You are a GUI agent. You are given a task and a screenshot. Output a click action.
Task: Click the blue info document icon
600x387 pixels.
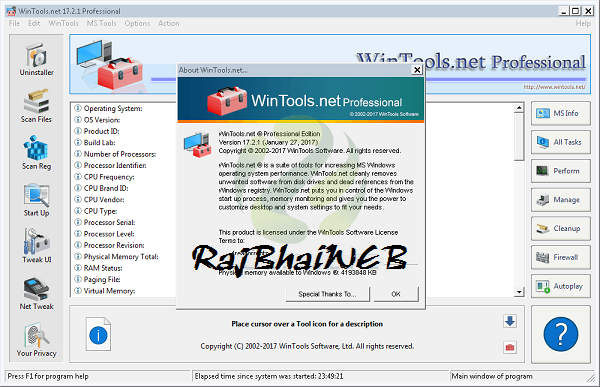pos(98,334)
